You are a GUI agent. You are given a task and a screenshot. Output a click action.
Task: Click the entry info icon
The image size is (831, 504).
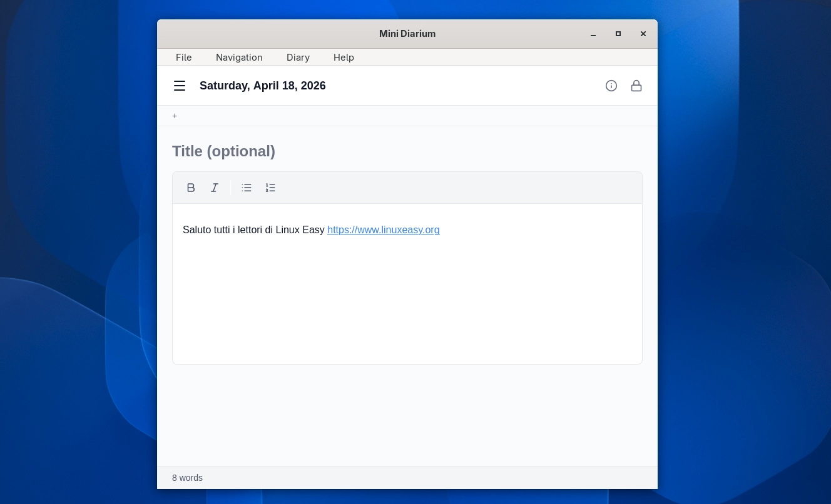(611, 86)
